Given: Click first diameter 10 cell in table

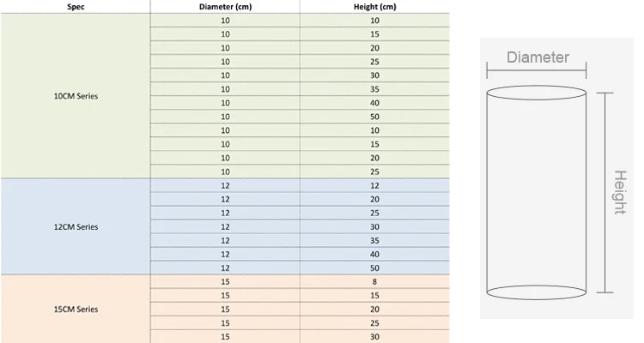Looking at the screenshot, I should click(225, 21).
